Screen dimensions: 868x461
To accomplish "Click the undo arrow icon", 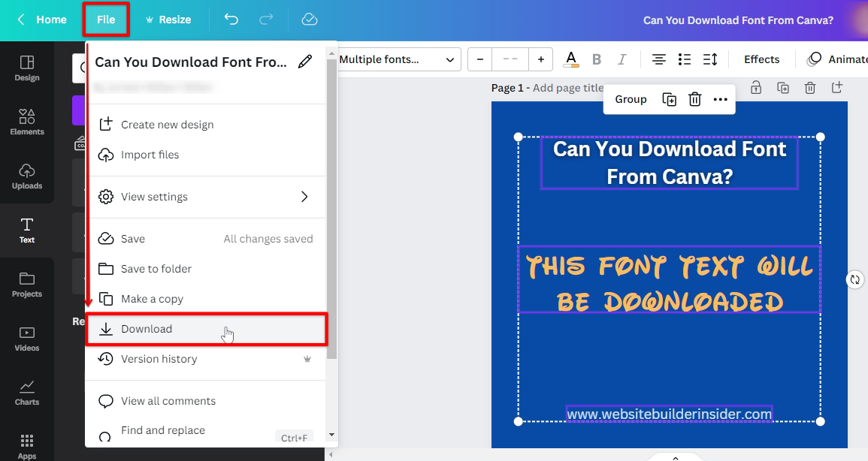I will tap(231, 20).
